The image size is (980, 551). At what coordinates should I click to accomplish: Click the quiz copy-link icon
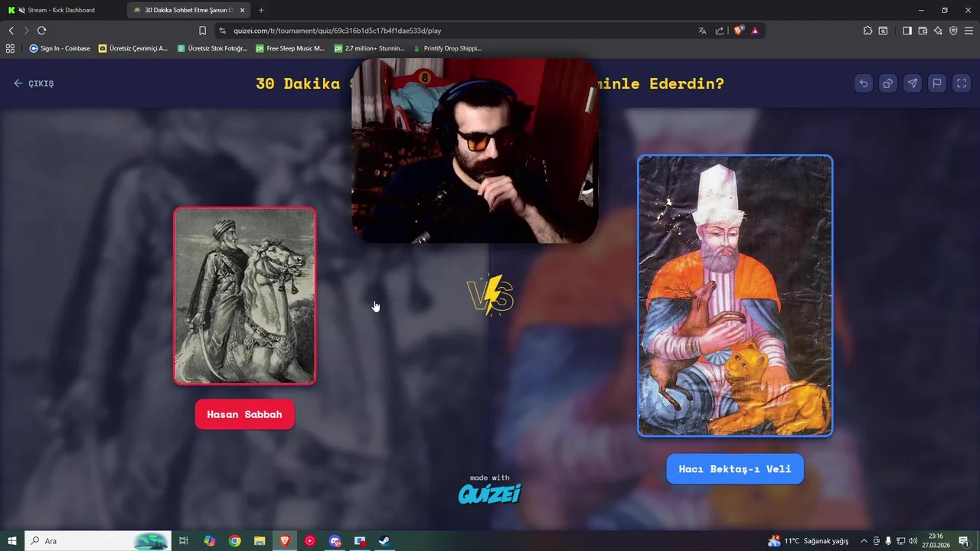(x=888, y=83)
